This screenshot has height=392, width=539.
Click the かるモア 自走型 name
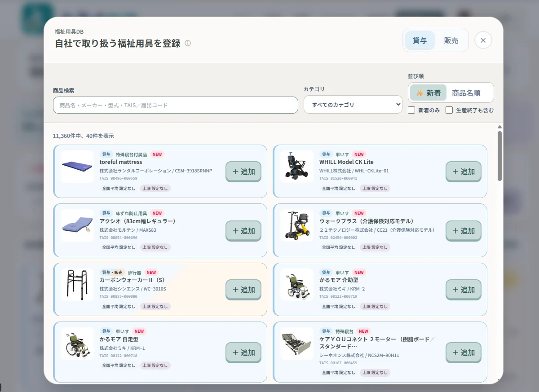(x=119, y=339)
